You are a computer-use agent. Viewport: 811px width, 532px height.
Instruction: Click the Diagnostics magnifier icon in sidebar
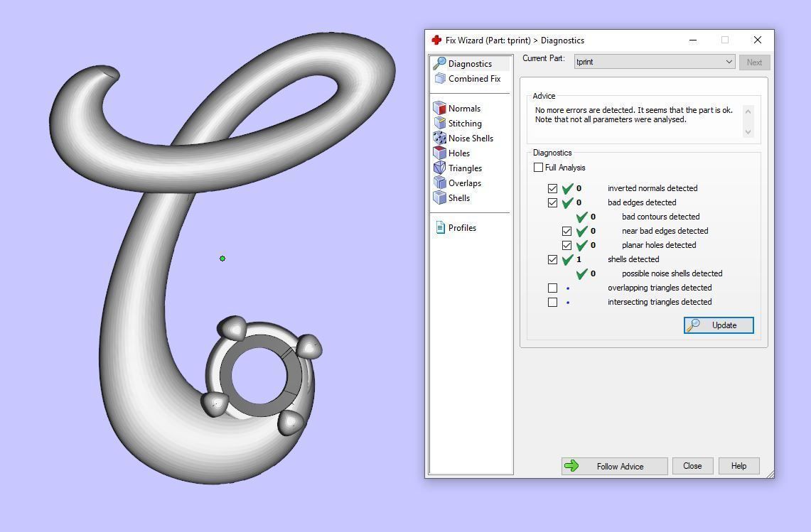click(x=440, y=64)
